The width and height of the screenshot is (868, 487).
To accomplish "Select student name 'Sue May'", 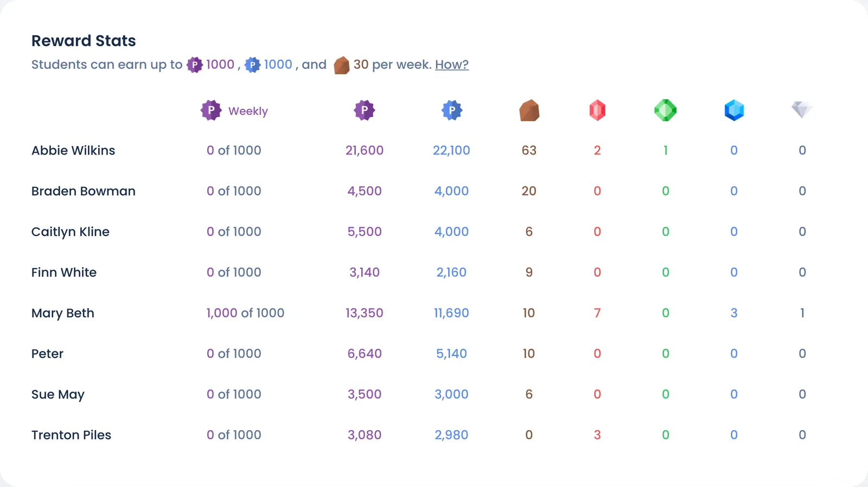I will coord(58,395).
